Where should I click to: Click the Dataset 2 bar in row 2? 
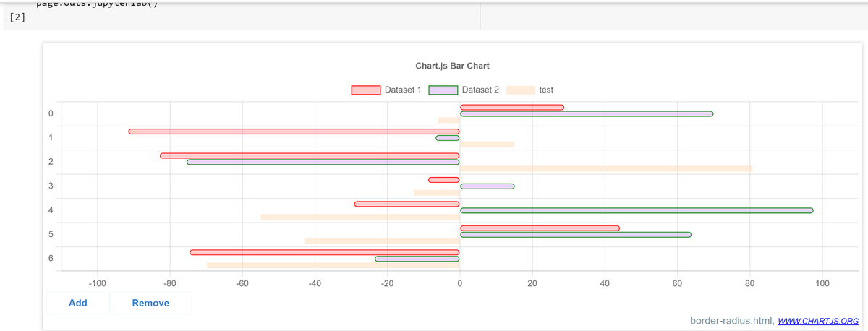pos(323,162)
